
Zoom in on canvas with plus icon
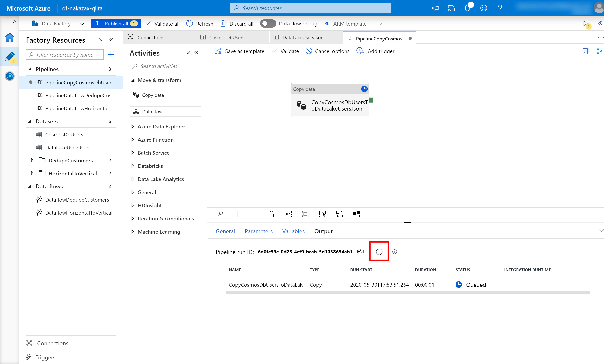(237, 214)
